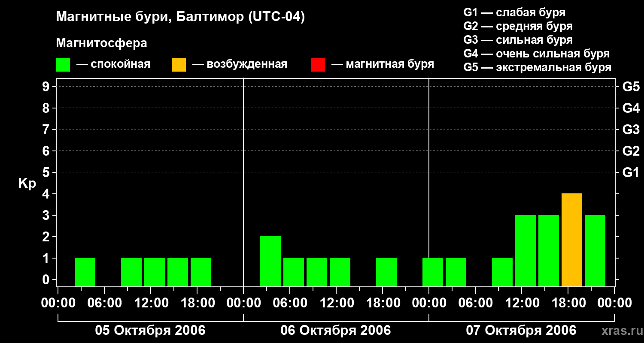Click the '06:00' time label for 07 October
644x343 pixels.
[475, 303]
